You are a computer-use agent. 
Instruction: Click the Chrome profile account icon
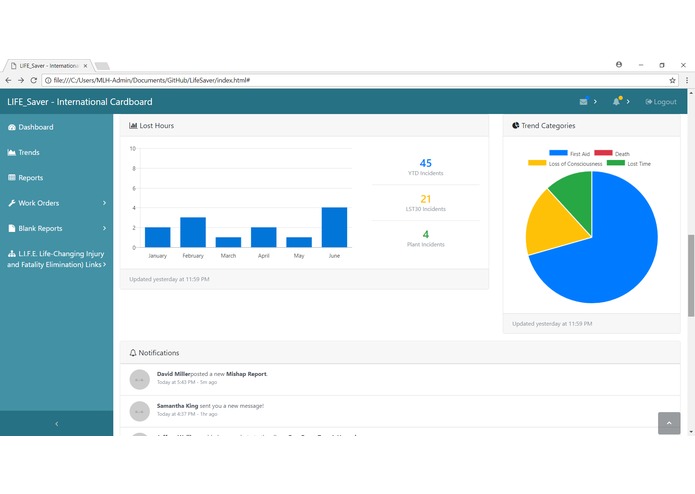tap(619, 65)
